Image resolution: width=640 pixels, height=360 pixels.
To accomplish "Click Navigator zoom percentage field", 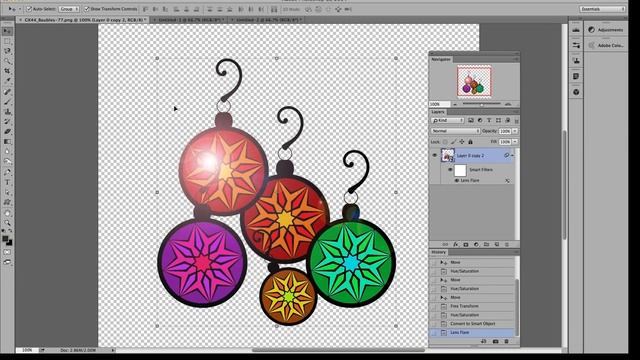I will tap(439, 104).
